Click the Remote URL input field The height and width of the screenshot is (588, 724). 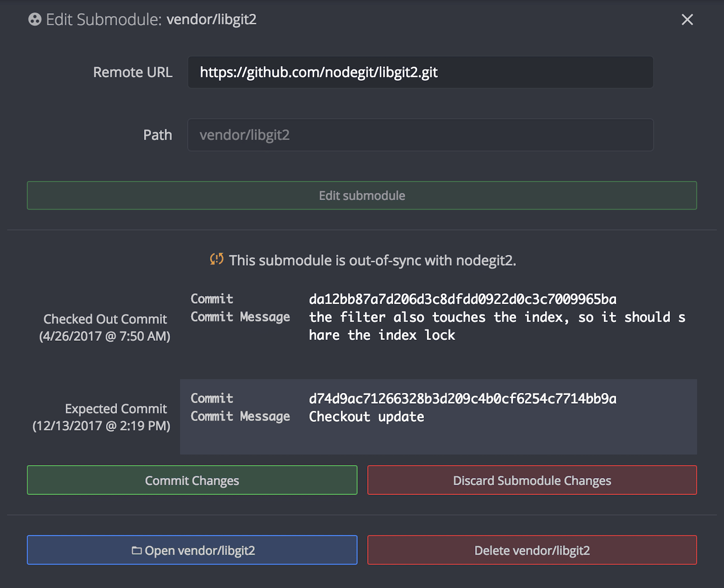(420, 72)
